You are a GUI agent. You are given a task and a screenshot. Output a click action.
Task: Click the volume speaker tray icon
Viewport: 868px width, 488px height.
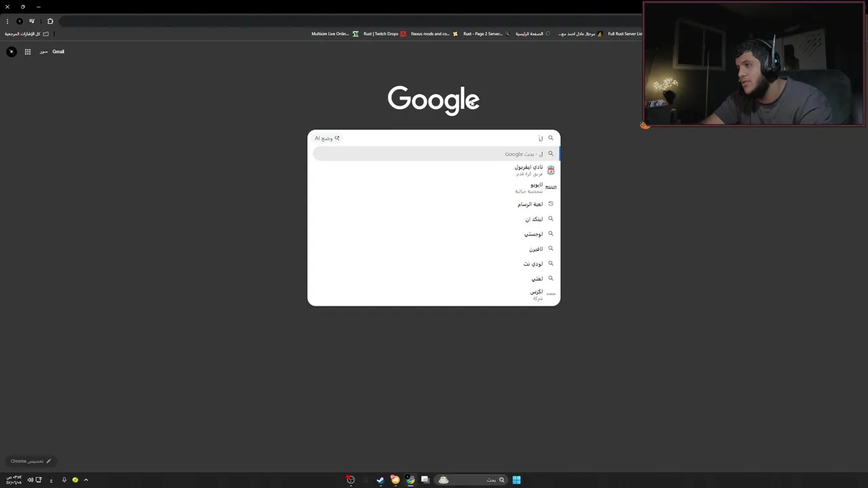(31, 480)
